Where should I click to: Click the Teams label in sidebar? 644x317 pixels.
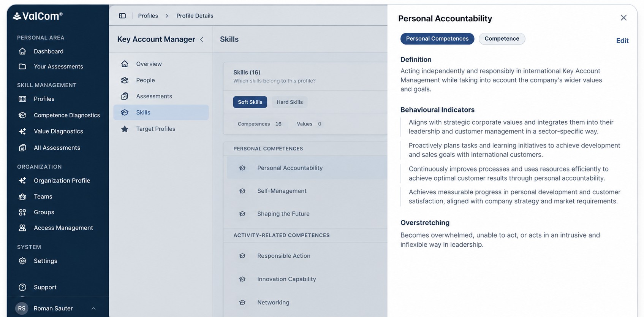point(43,197)
